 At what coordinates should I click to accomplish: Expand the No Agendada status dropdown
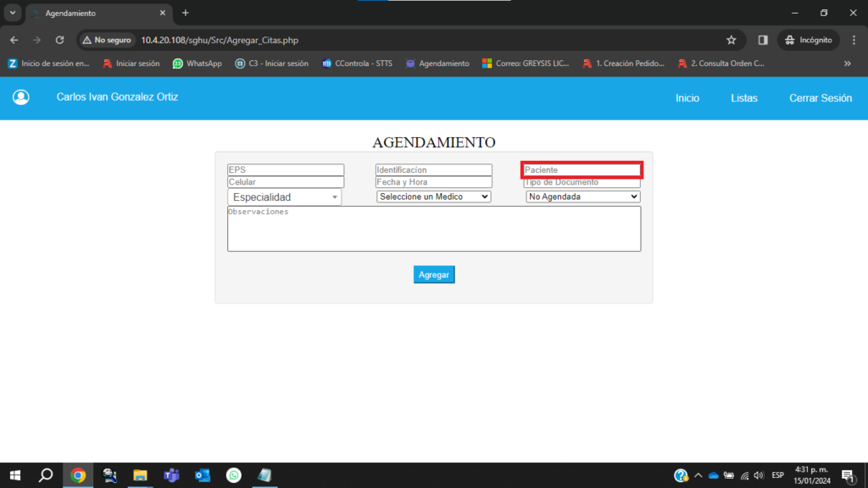pos(582,197)
